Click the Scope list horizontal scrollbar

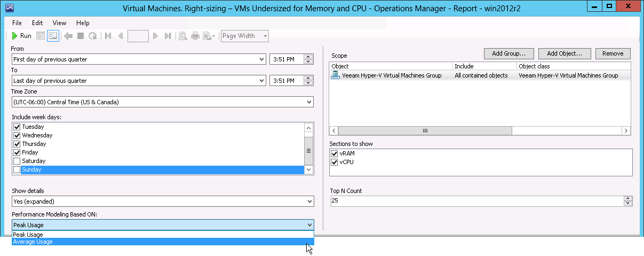click(x=480, y=130)
